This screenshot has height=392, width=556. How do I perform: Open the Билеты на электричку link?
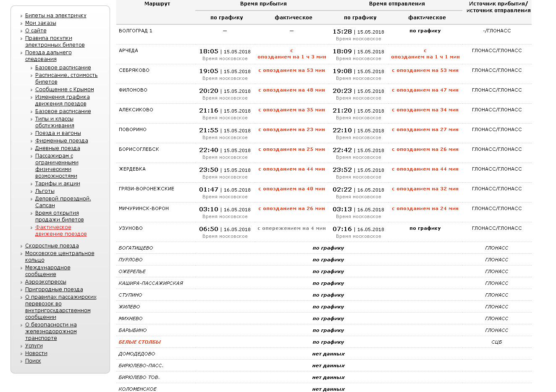(55, 16)
